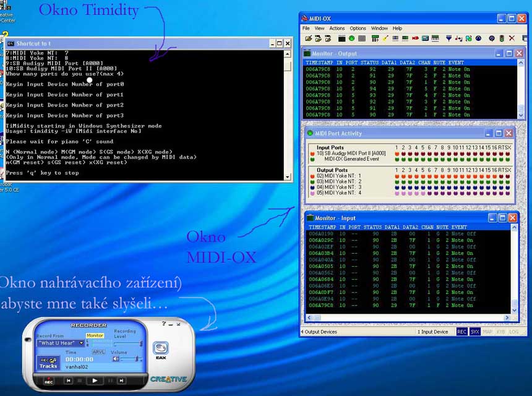
Task: Click the Monitor - Input horizontal scrollbar thumb
Action: pos(317,317)
